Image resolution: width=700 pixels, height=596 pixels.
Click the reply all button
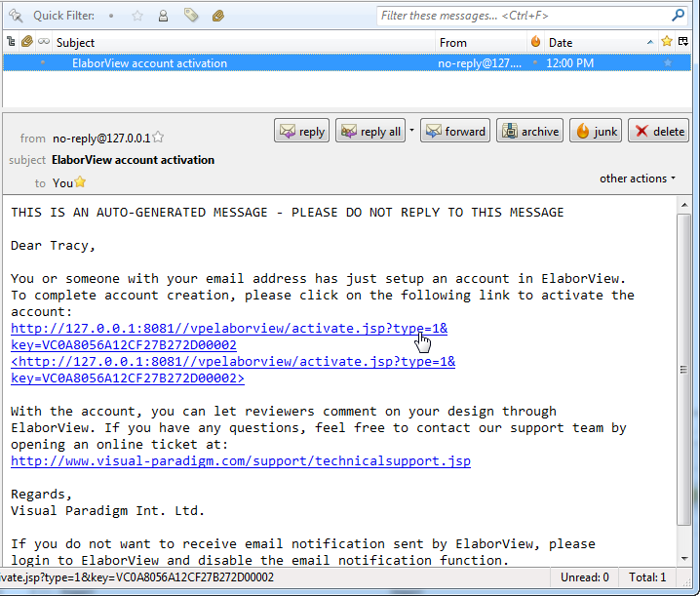370,131
